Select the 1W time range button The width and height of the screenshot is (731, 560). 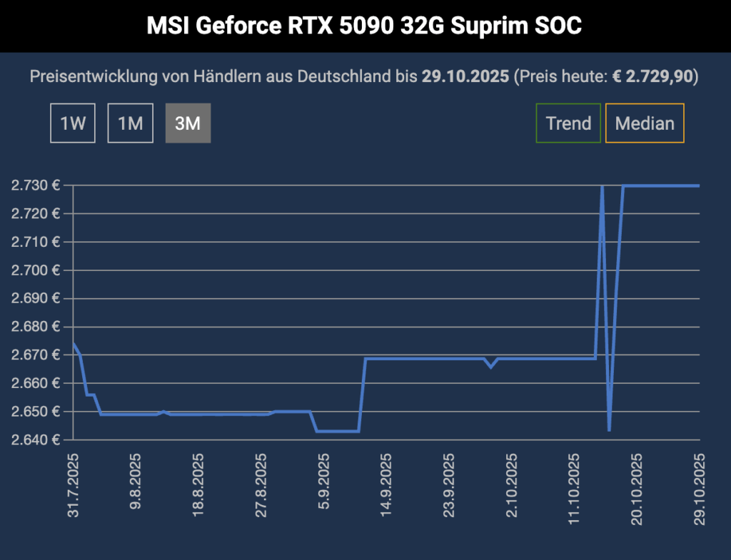click(x=73, y=123)
